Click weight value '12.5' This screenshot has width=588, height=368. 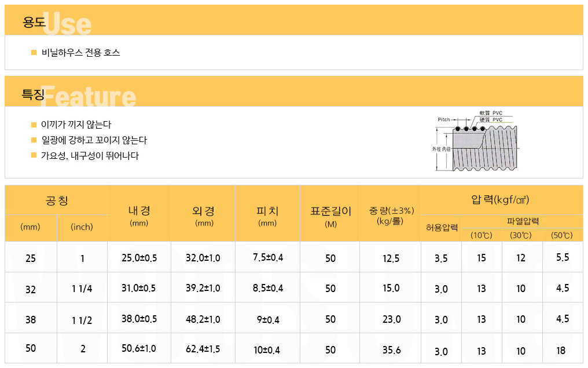tap(391, 258)
